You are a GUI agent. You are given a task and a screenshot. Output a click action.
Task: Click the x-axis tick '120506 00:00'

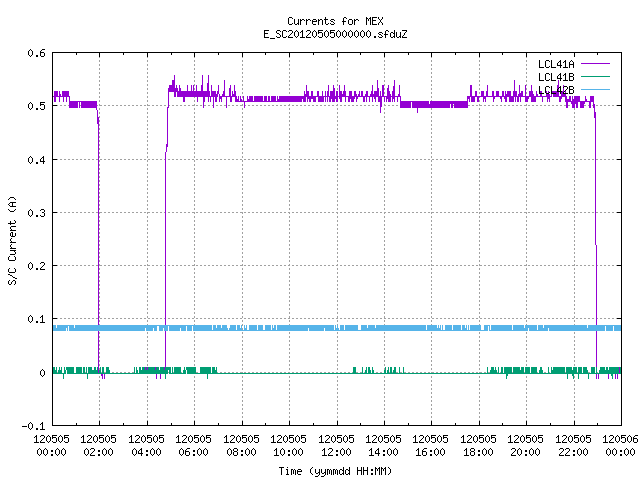620,446
